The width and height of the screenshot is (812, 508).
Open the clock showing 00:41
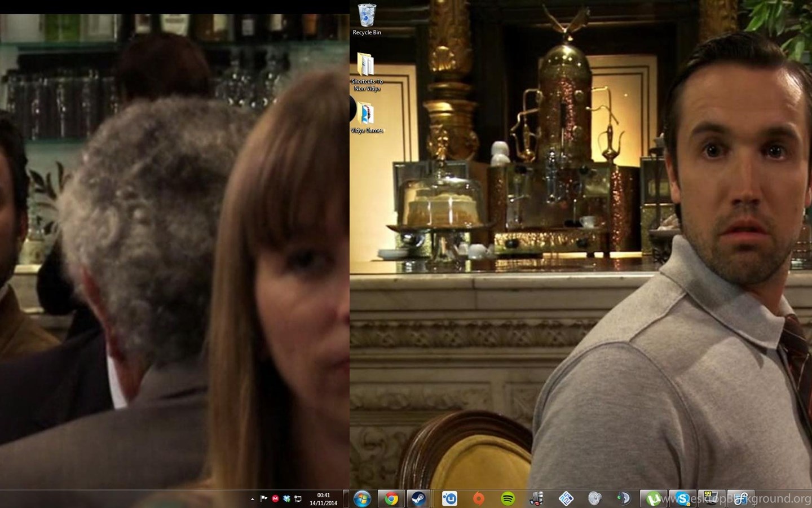coord(323,499)
